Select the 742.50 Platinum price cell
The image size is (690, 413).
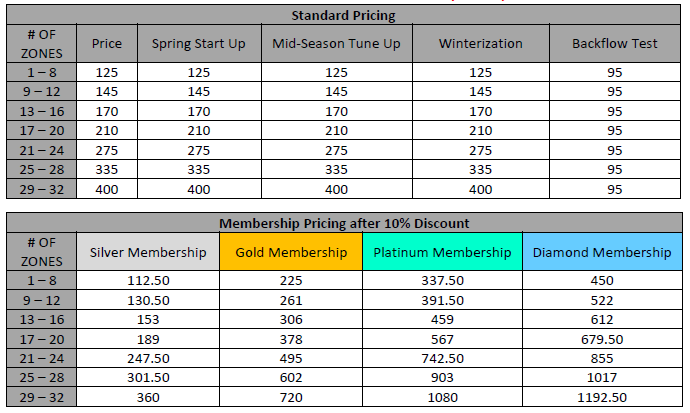pyautogui.click(x=442, y=358)
